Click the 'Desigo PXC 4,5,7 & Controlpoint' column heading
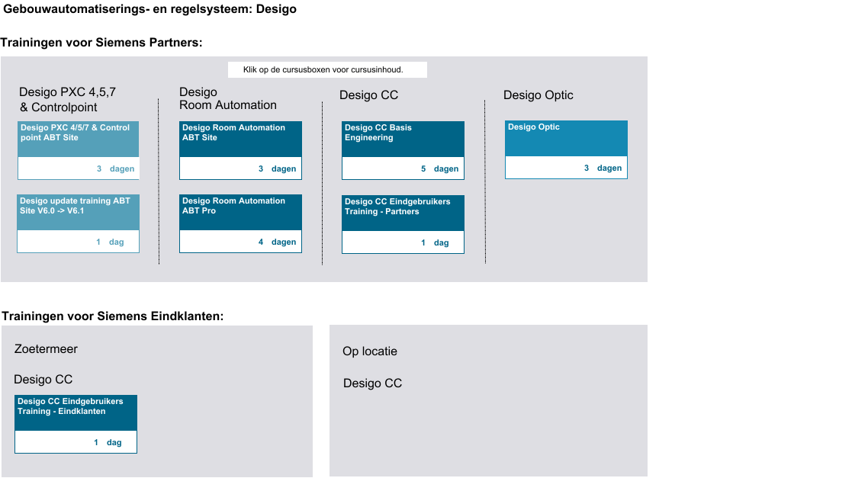 point(67,100)
